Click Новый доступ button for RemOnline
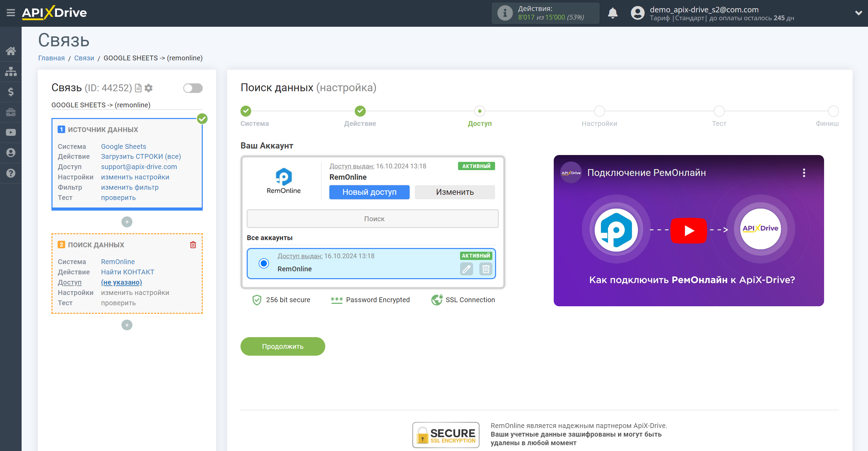The height and width of the screenshot is (451, 868). [x=369, y=192]
